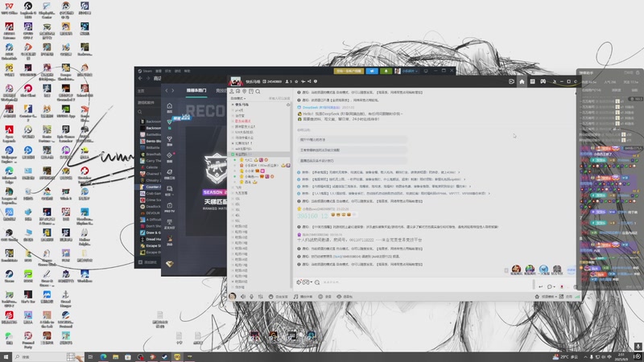
Task: Open the Home icon in game platform sidebar
Action: click(169, 108)
